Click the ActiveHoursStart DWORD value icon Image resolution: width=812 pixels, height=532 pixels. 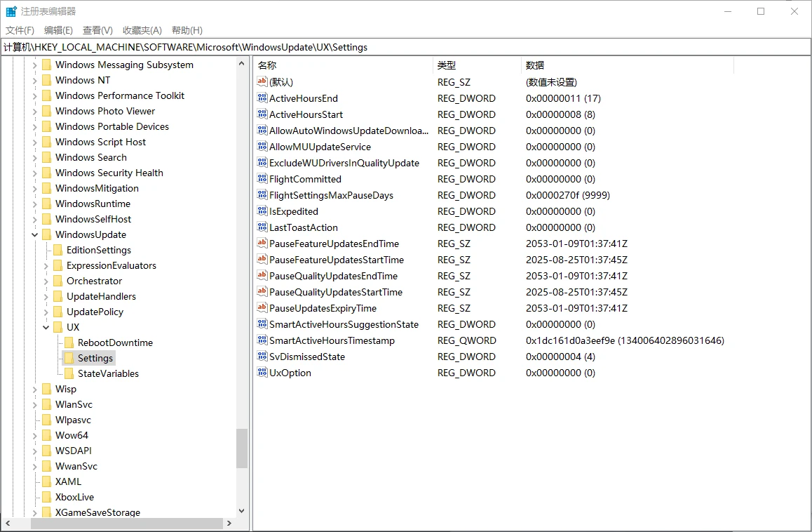pos(262,114)
